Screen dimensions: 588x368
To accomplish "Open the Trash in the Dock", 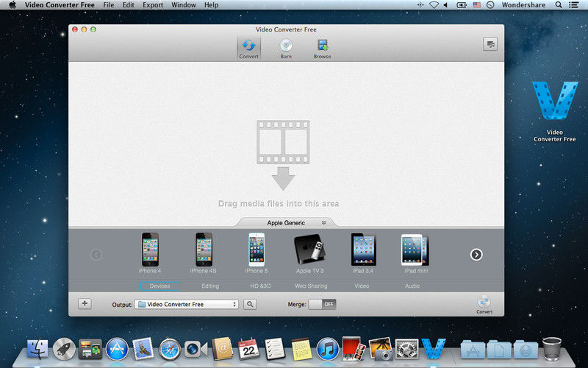I will (x=552, y=349).
